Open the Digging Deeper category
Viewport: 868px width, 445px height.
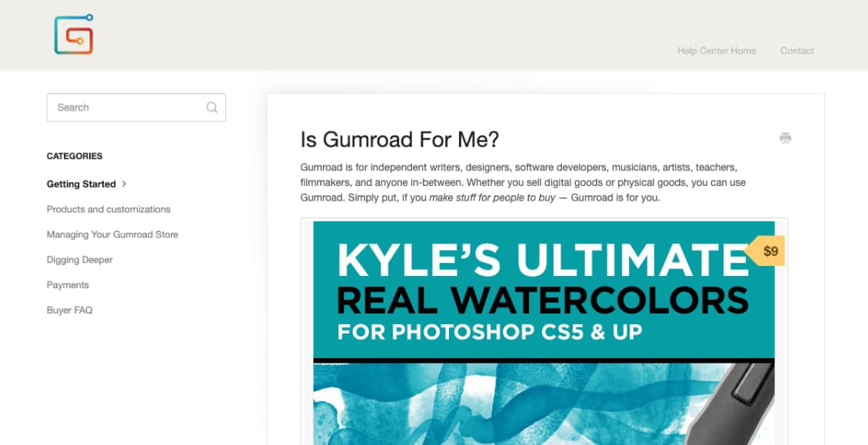point(79,260)
